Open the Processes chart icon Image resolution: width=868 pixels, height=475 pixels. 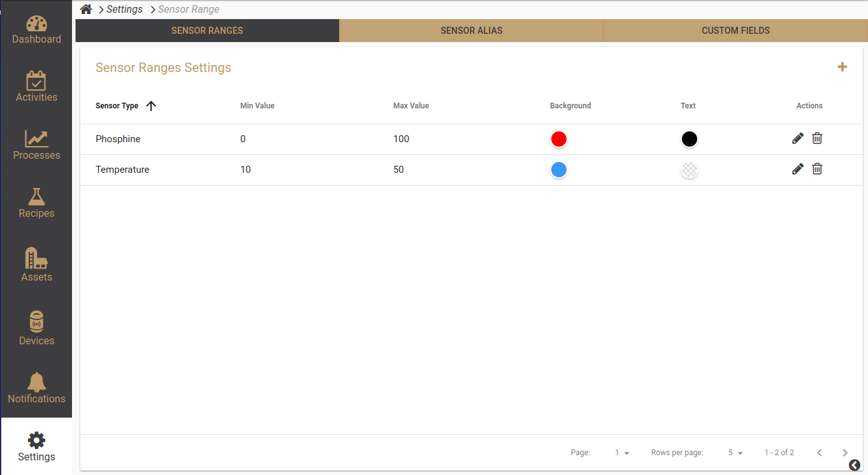click(36, 139)
